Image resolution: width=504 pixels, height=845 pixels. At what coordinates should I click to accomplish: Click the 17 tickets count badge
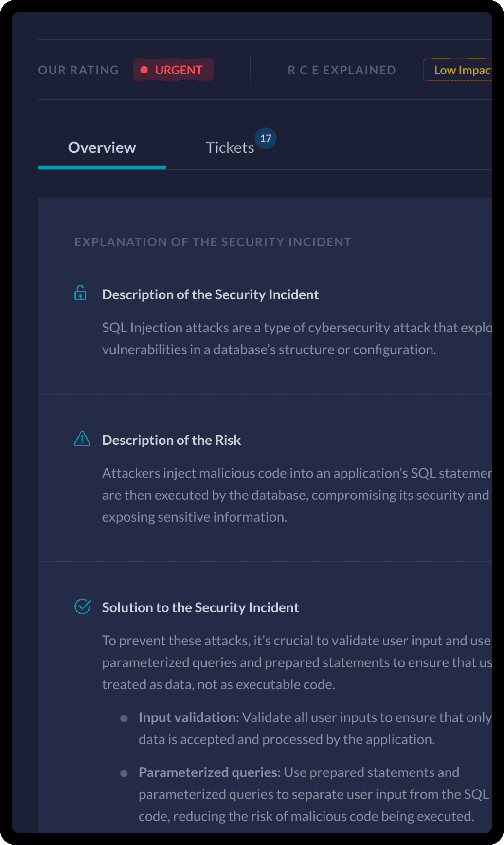tap(266, 139)
